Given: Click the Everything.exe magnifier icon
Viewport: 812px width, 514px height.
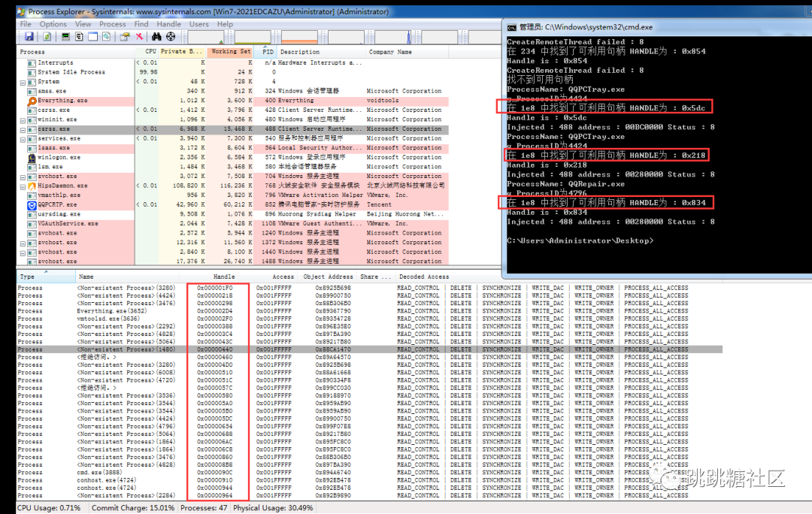Looking at the screenshot, I should pyautogui.click(x=32, y=101).
